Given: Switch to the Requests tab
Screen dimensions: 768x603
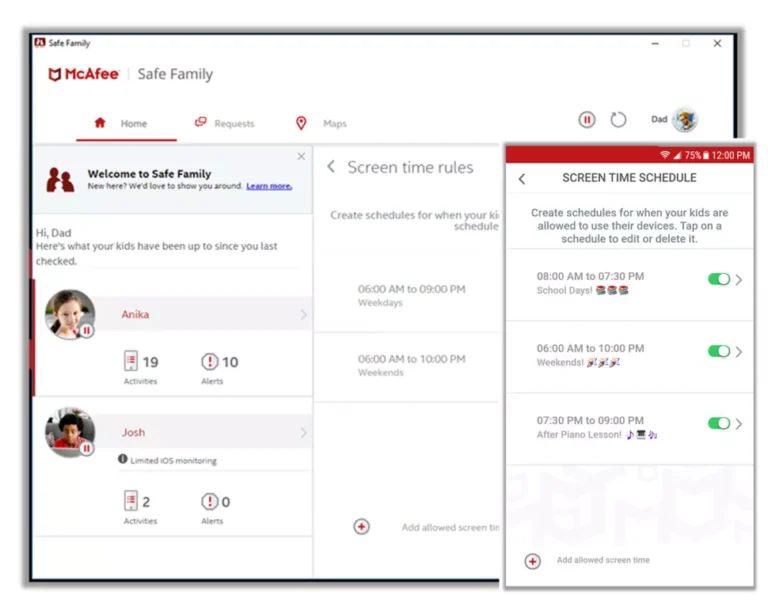Looking at the screenshot, I should coord(224,123).
